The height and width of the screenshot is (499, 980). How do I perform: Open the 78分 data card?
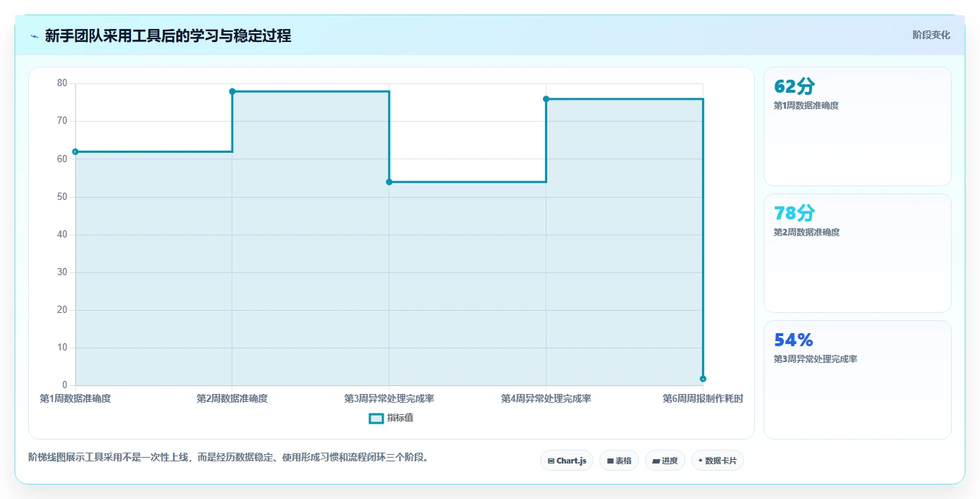point(857,253)
